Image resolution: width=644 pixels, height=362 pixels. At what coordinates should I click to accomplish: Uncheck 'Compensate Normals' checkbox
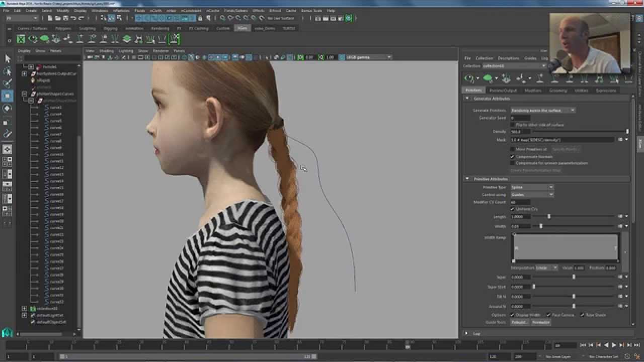click(513, 156)
